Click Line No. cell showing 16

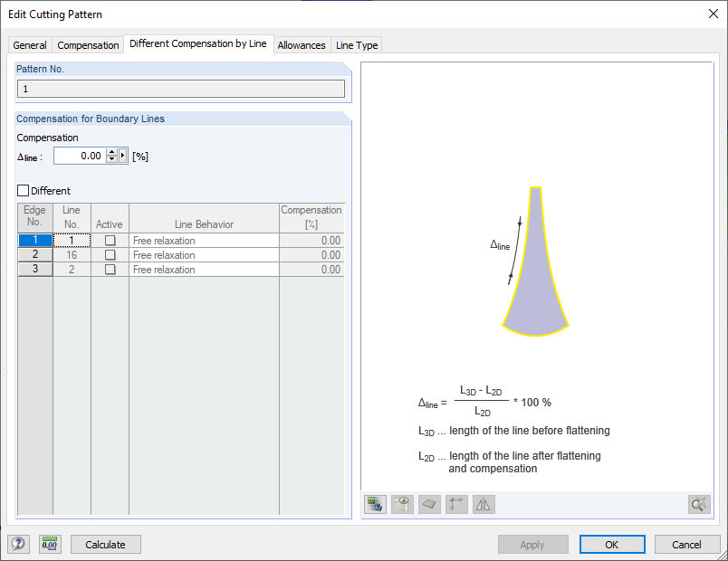(x=72, y=255)
